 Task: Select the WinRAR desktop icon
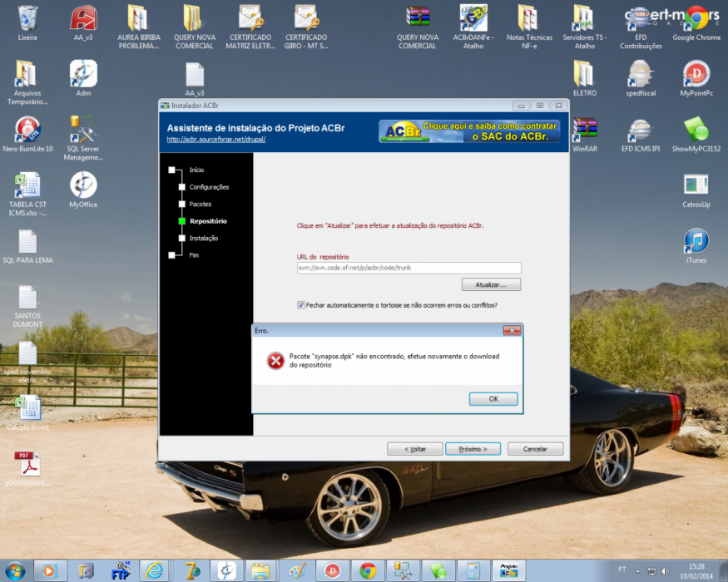point(585,135)
